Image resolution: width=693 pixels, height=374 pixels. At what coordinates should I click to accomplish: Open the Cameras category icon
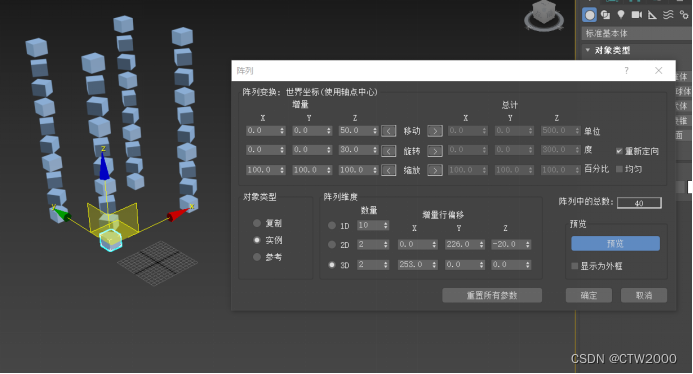click(x=636, y=15)
